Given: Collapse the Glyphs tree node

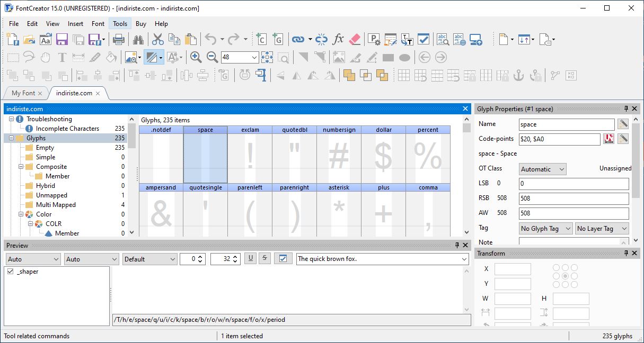Looking at the screenshot, I should tap(11, 138).
